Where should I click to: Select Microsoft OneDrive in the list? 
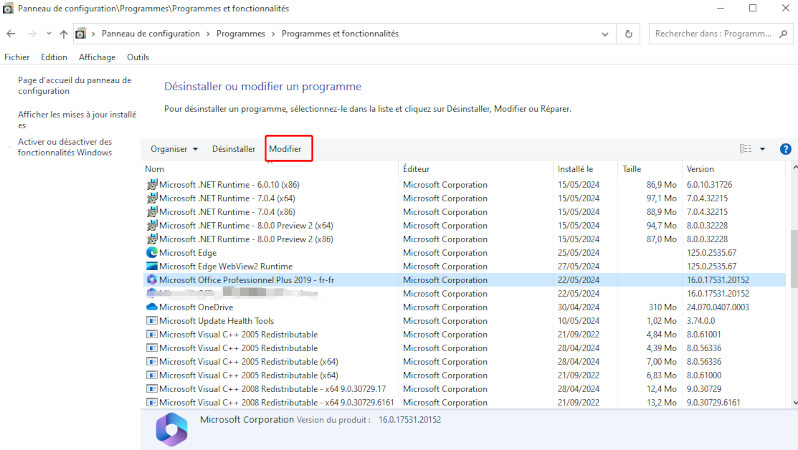point(195,307)
